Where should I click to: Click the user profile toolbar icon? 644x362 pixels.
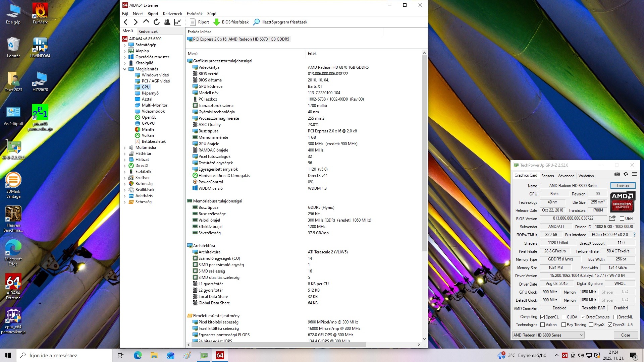167,22
